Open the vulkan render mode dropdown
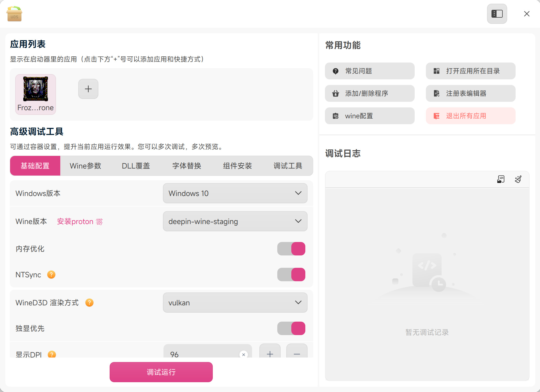Viewport: 540px width, 392px height. (x=235, y=303)
